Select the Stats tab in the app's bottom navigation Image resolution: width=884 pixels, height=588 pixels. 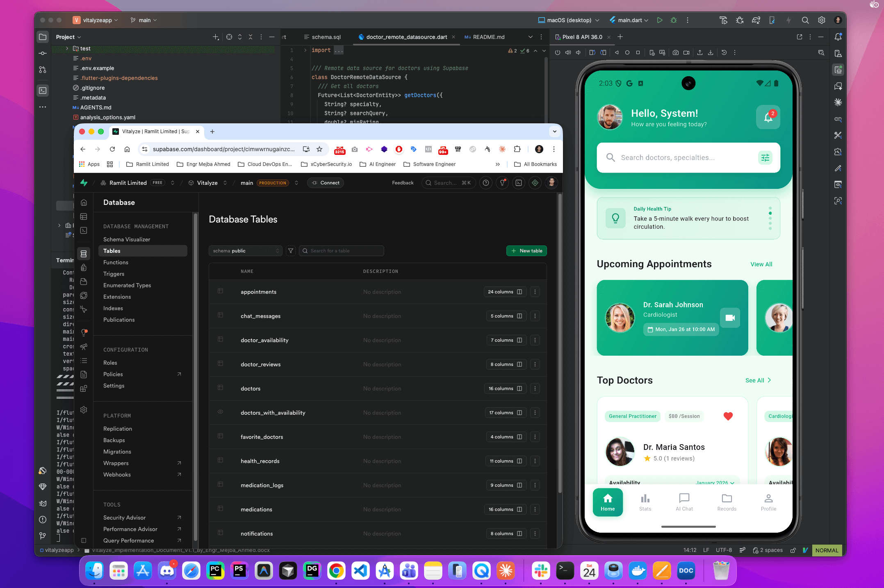tap(645, 502)
